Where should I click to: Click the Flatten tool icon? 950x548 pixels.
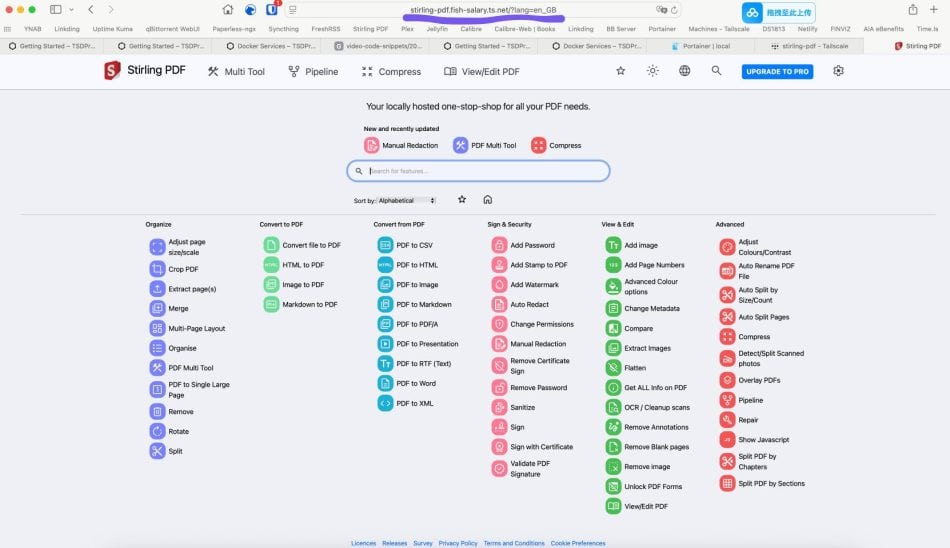(613, 368)
